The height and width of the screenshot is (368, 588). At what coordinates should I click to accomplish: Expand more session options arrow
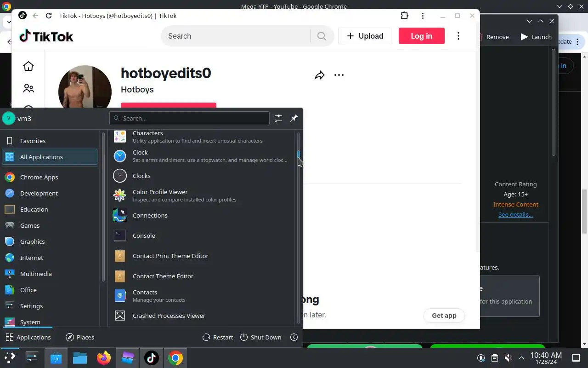[x=294, y=337]
